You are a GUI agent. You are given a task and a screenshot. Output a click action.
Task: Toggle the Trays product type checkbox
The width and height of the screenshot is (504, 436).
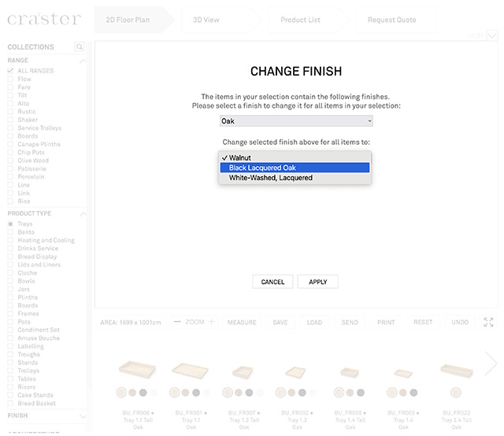11,224
